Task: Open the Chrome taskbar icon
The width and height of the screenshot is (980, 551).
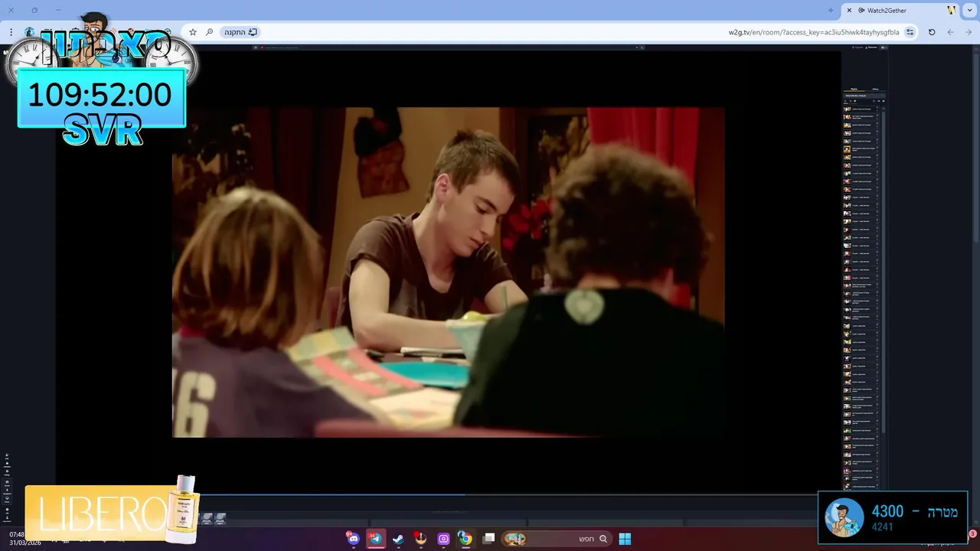Action: pyautogui.click(x=465, y=539)
